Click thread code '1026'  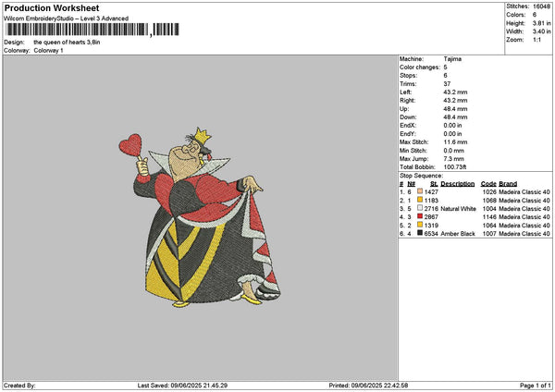click(x=489, y=192)
